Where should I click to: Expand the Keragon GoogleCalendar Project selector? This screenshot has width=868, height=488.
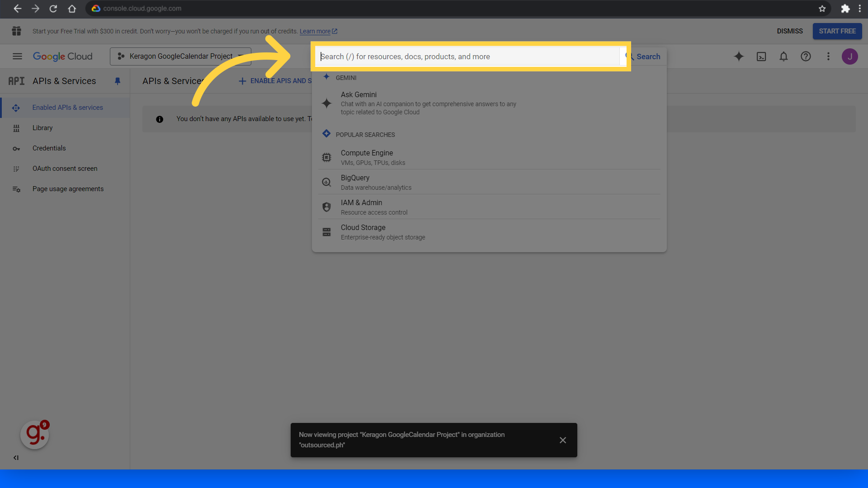point(180,56)
